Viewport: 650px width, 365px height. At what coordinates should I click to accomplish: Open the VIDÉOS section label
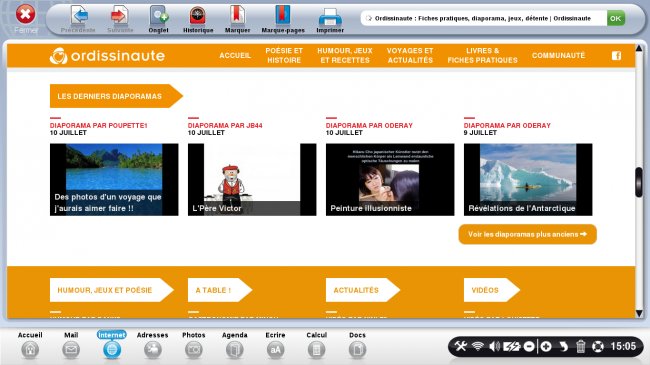(492, 290)
